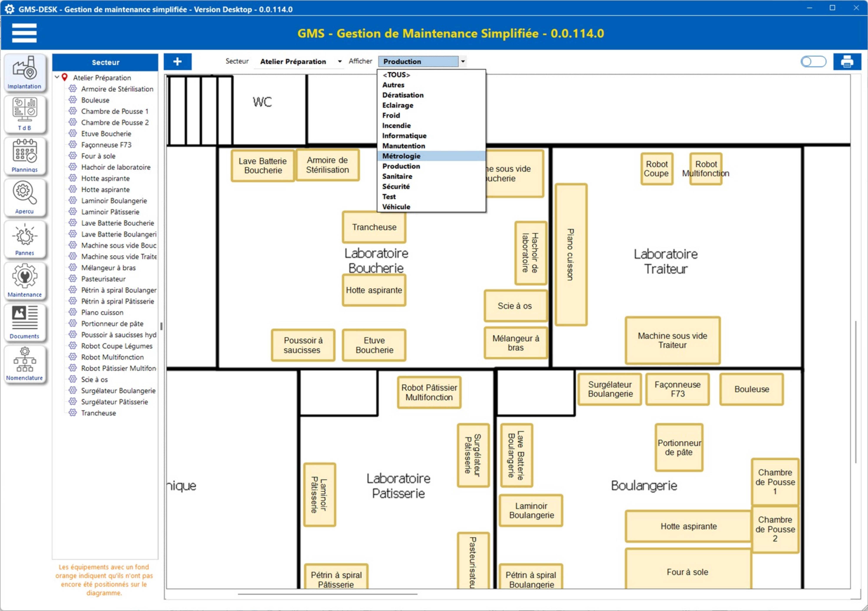Open the Plannings calendar icon
Viewport: 868px width, 611px height.
point(25,155)
